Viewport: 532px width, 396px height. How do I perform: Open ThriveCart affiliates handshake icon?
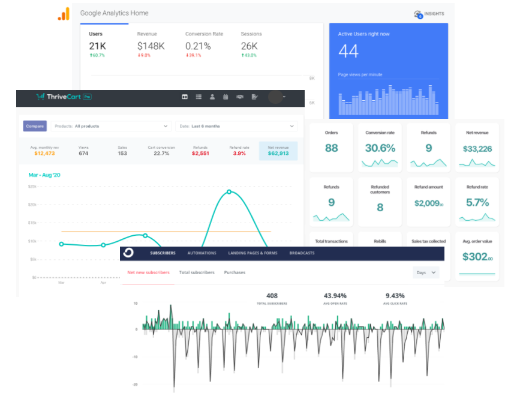240,97
